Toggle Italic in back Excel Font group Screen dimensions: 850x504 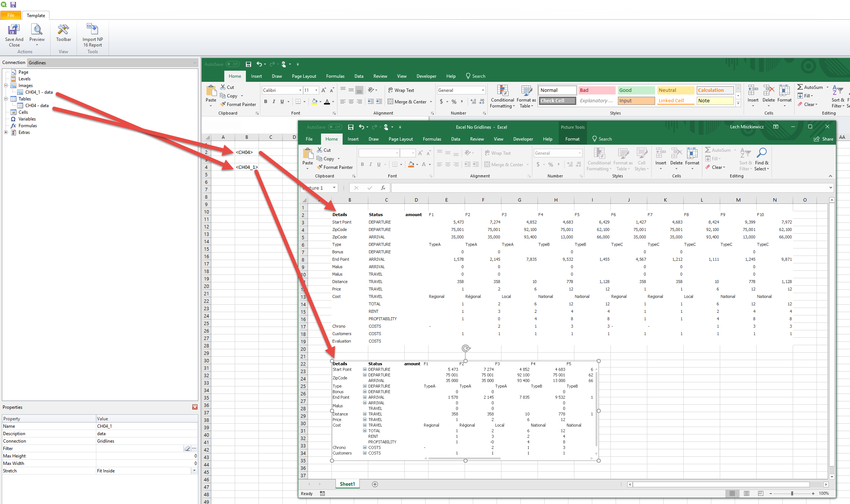274,102
